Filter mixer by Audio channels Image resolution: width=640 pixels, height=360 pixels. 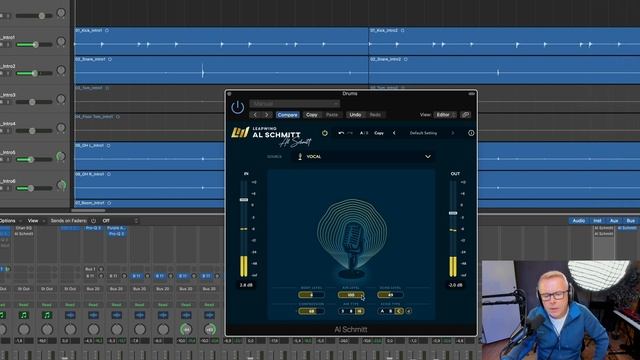[578, 220]
